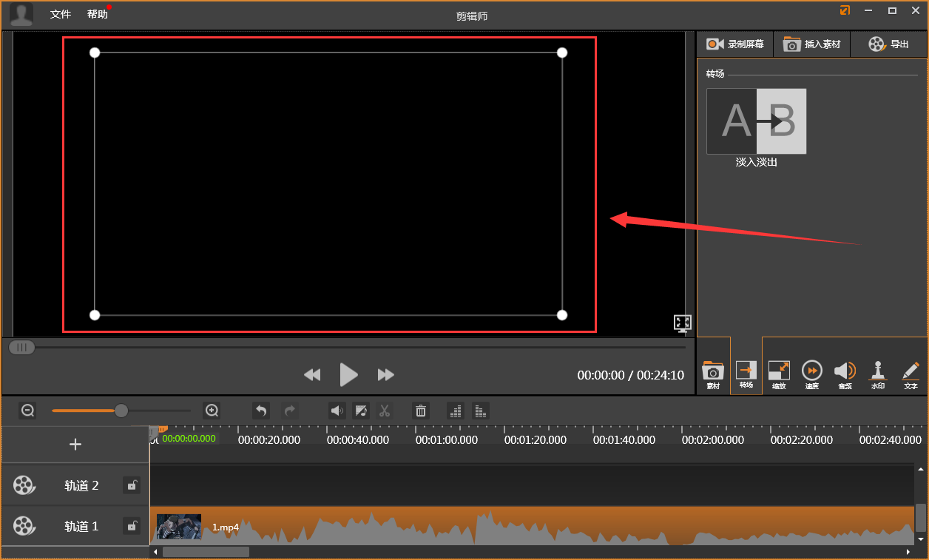Click the audio fade-in bars icon

(x=456, y=411)
